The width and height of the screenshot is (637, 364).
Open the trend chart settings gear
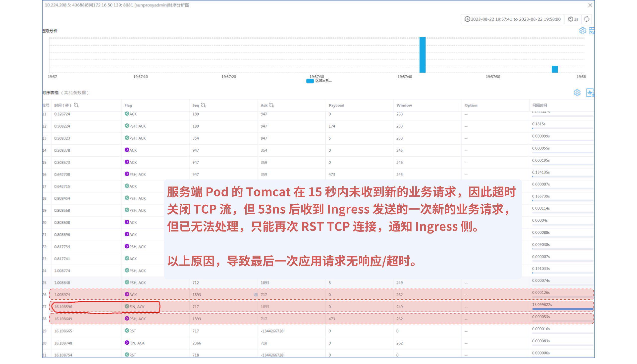click(x=583, y=31)
